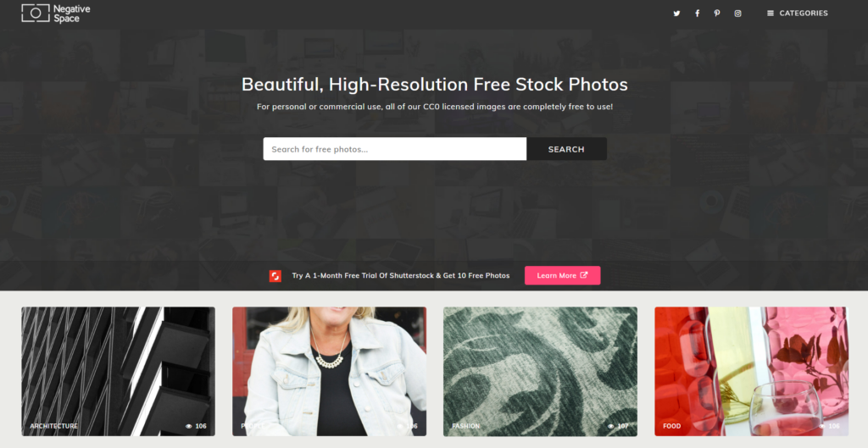Click the Negative Space camera logo
The image size is (868, 448).
[x=36, y=14]
